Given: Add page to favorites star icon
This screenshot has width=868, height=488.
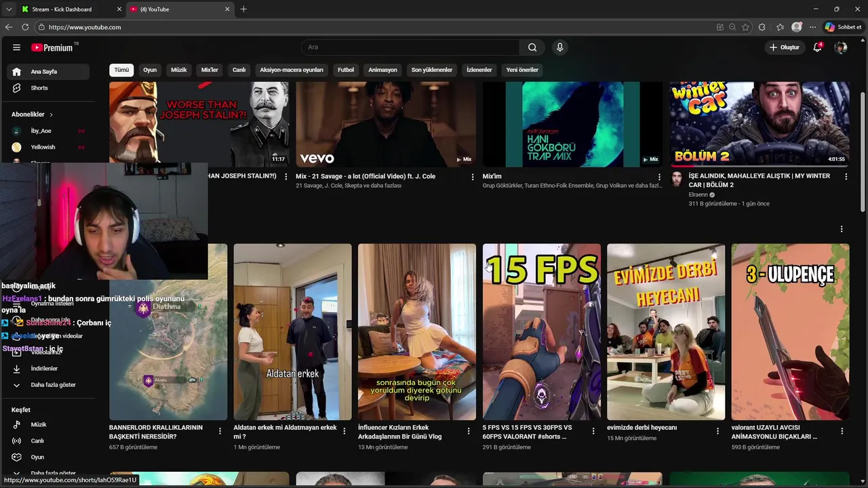Looking at the screenshot, I should [x=745, y=27].
